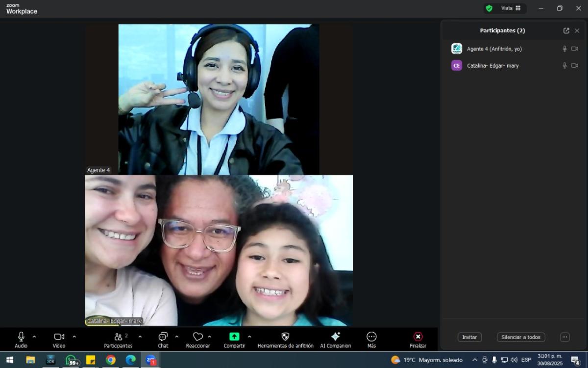Open the Vista layout menu

tap(511, 8)
